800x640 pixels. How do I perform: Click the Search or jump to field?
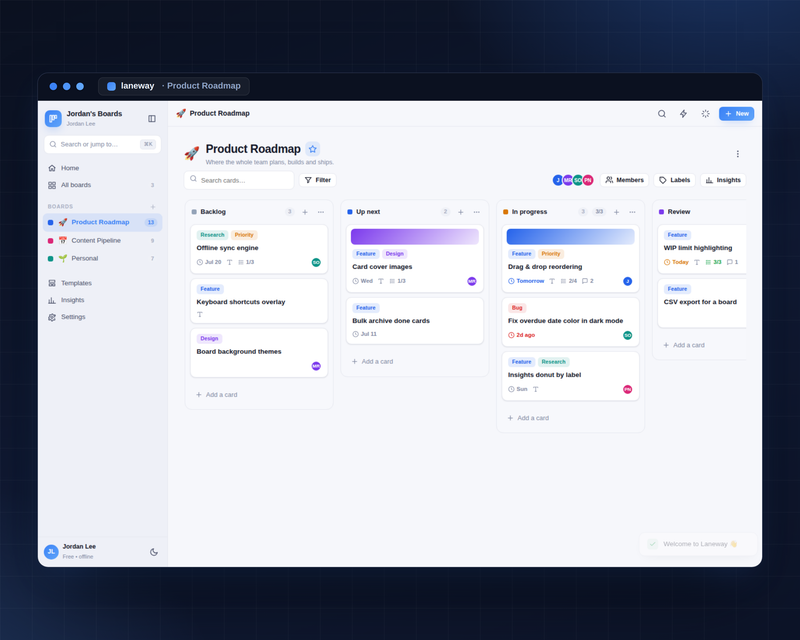(103, 144)
